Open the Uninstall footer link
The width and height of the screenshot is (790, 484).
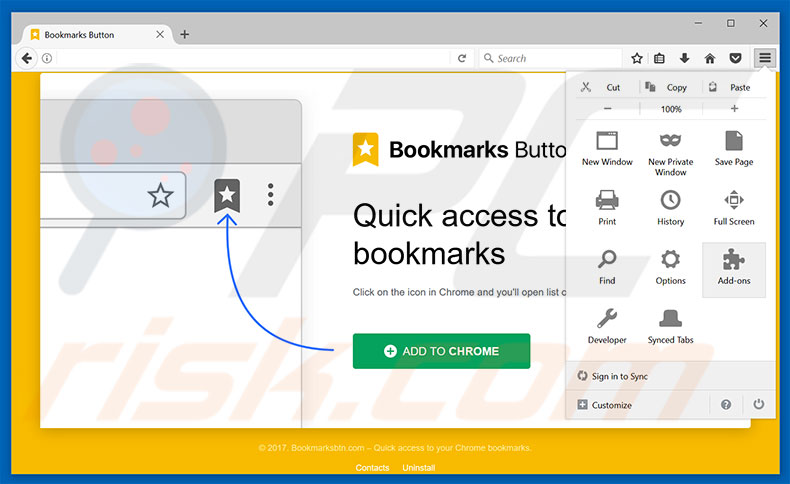coord(418,467)
